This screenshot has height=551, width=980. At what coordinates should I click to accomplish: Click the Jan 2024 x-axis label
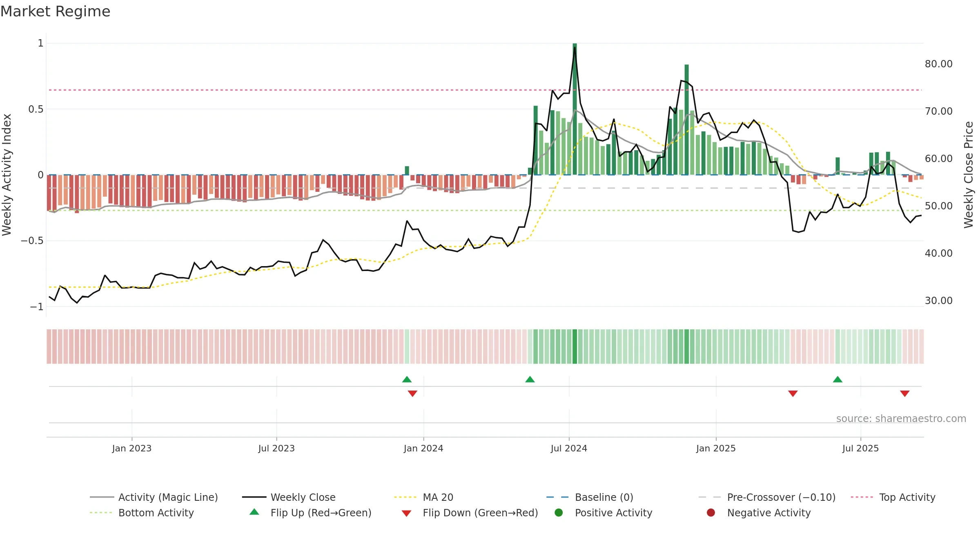pos(423,448)
